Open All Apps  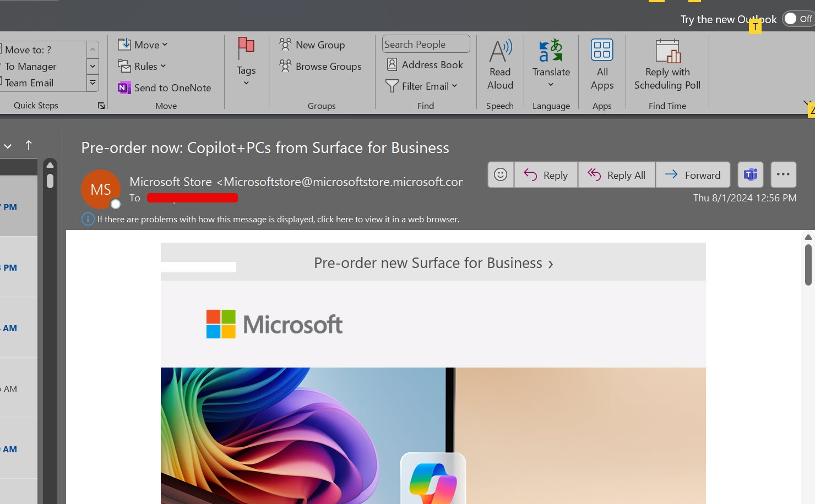click(x=602, y=64)
